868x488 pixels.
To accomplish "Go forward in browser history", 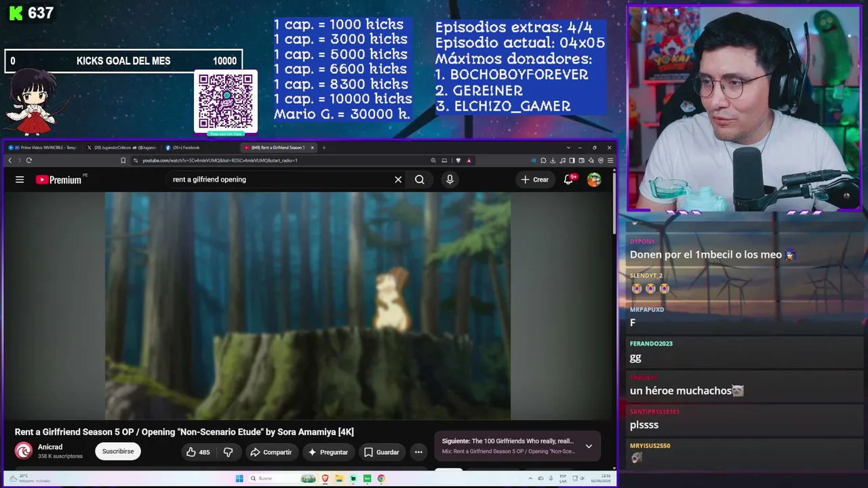I will [19, 161].
